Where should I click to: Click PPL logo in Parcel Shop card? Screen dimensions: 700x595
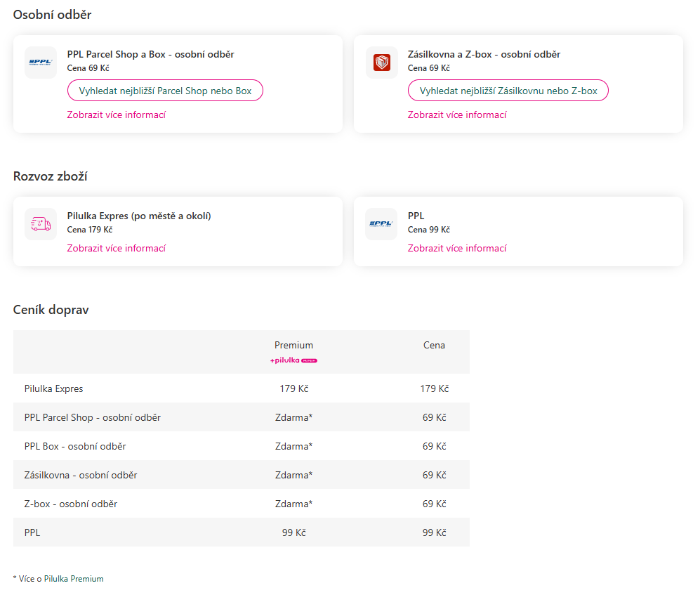click(41, 63)
